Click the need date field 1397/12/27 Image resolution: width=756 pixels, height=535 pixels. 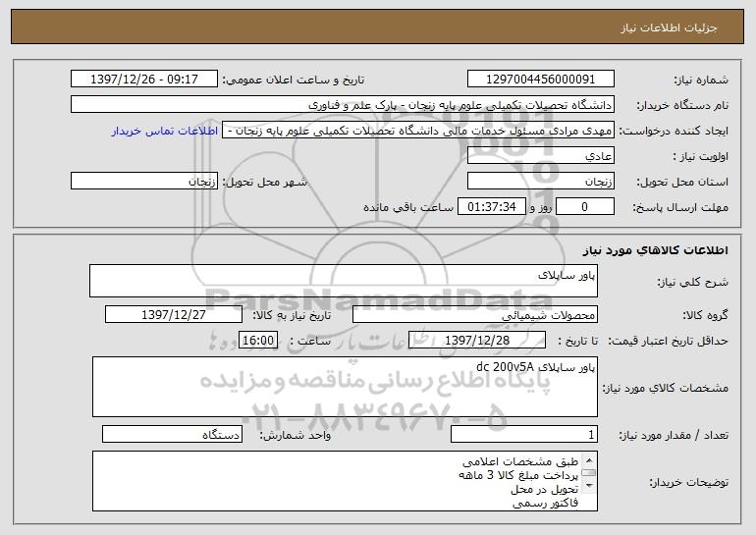[174, 315]
